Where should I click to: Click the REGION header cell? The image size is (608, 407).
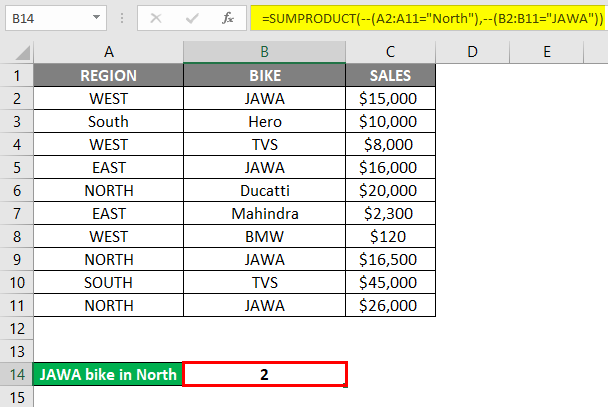pos(109,75)
